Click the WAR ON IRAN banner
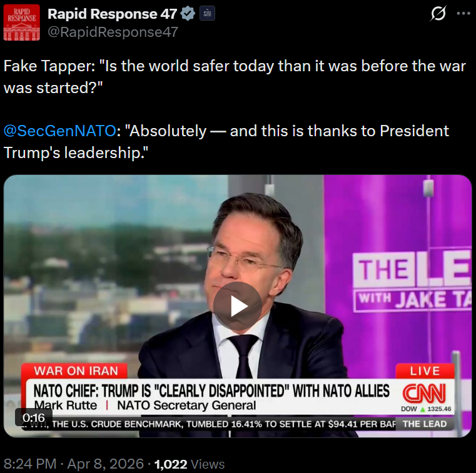Viewport: 476px width, 473px height. (x=75, y=371)
